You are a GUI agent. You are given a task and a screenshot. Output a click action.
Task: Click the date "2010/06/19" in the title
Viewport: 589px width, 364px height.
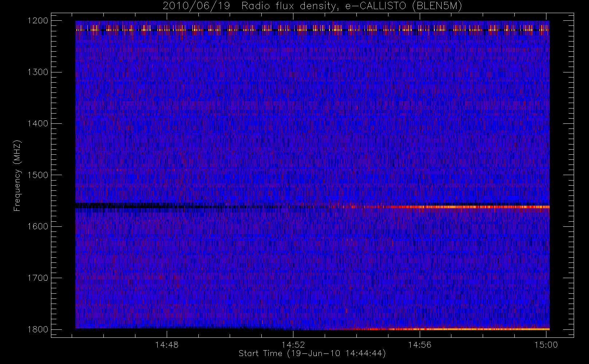click(196, 6)
